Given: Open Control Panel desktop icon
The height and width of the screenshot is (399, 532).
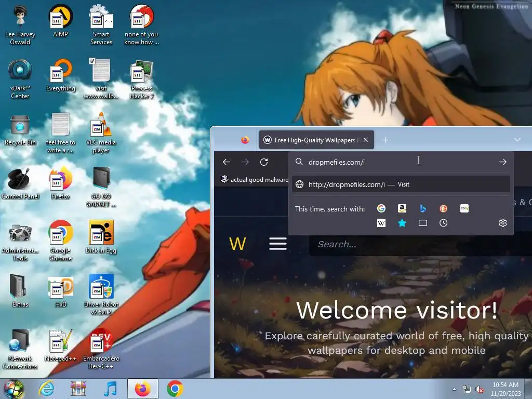Looking at the screenshot, I should [x=20, y=183].
